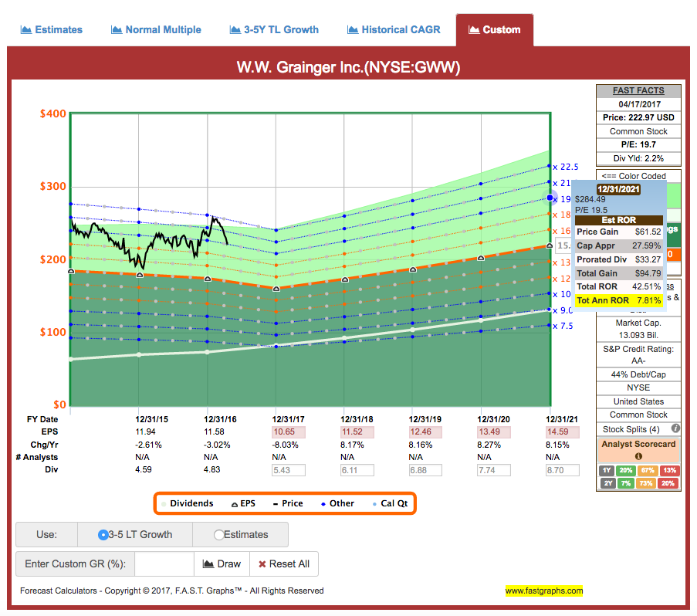697x616 pixels.
Task: Click the orange 67% scorecard badge
Action: pyautogui.click(x=648, y=470)
